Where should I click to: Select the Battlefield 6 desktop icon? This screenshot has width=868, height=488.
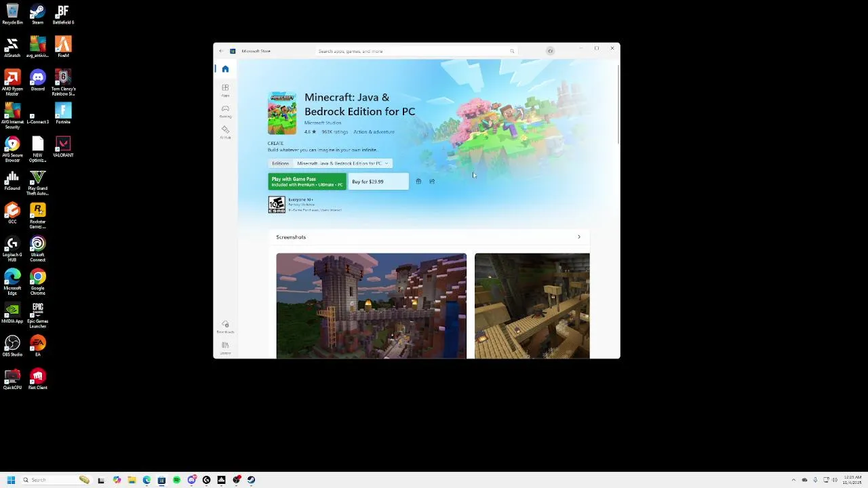coord(63,14)
